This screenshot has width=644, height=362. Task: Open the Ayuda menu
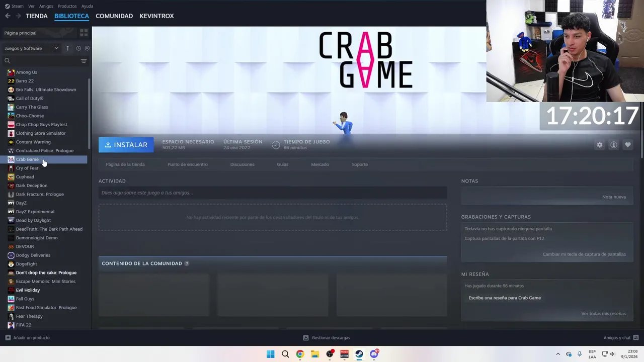(87, 6)
